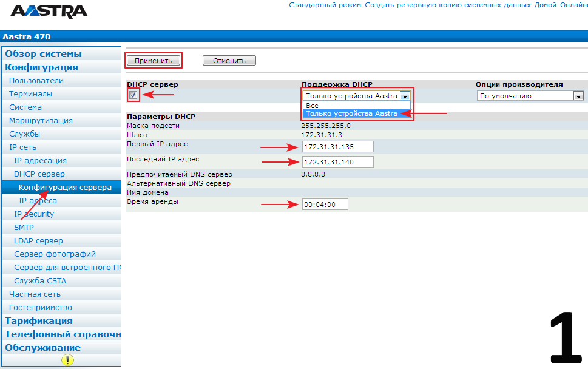Image resolution: width=588 pixels, height=369 pixels.
Task: Select the Все option in dropdown list
Action: click(357, 106)
